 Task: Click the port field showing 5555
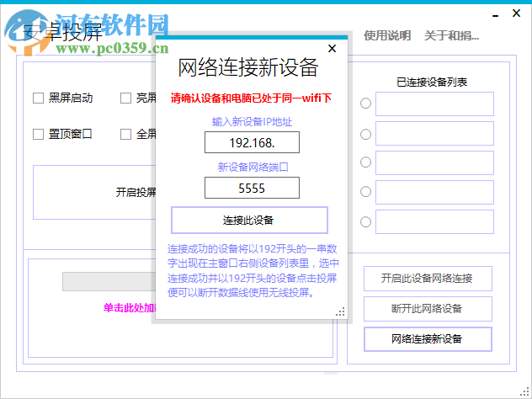coord(252,188)
